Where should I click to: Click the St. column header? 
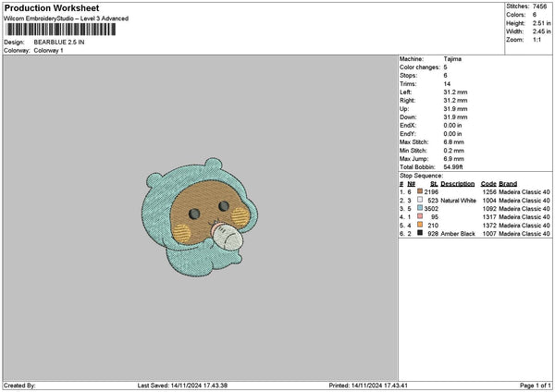(x=433, y=183)
